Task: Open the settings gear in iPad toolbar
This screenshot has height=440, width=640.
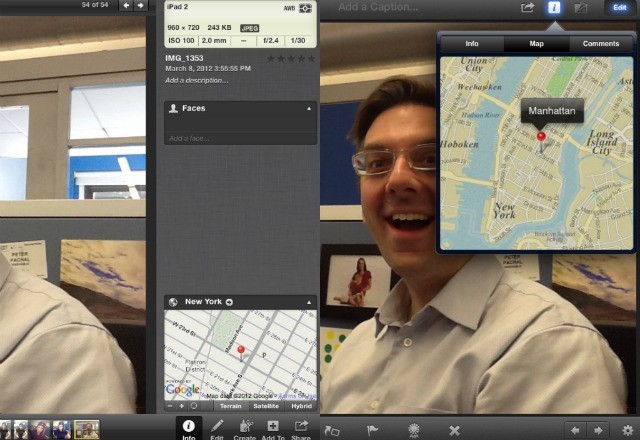Action: tap(628, 430)
